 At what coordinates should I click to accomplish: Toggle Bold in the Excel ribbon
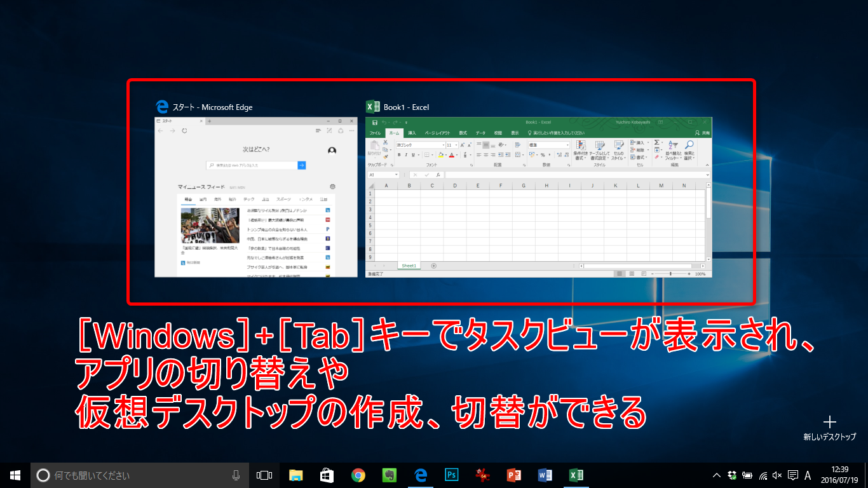398,154
